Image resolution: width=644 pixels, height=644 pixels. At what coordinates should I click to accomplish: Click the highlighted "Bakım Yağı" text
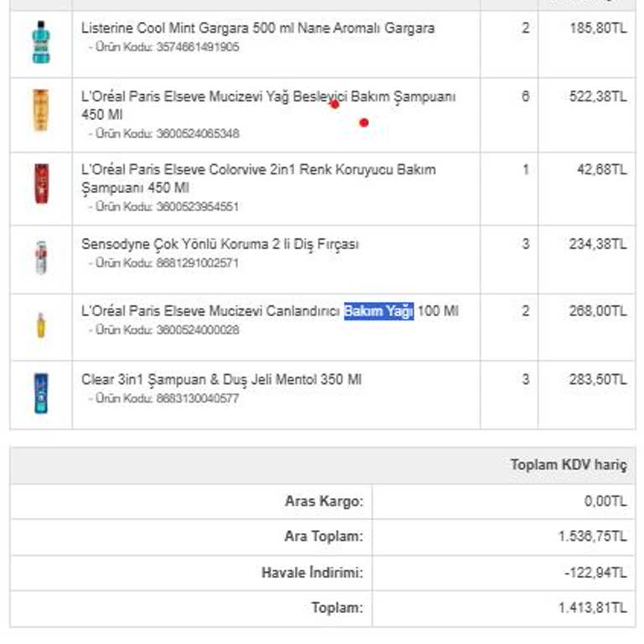(379, 312)
